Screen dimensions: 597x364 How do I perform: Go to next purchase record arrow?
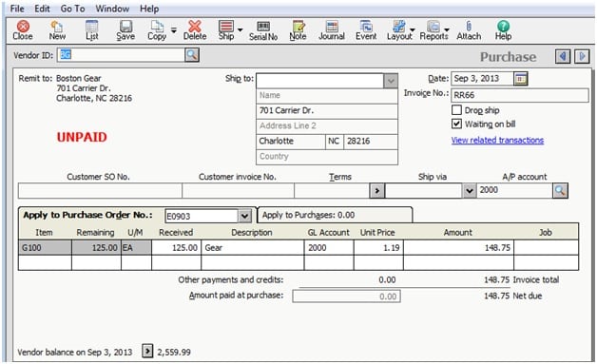coord(582,57)
